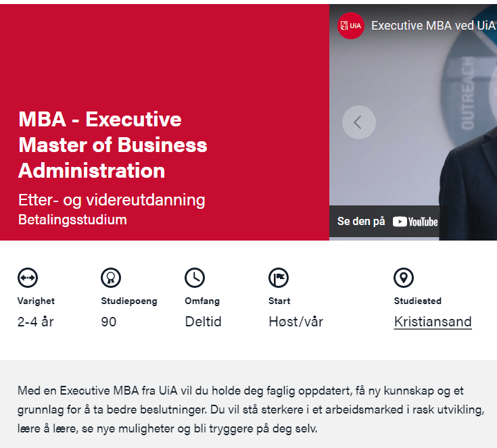Viewport: 497px width, 448px height.
Task: Click the 'Høst/vår' start value
Action: point(295,322)
